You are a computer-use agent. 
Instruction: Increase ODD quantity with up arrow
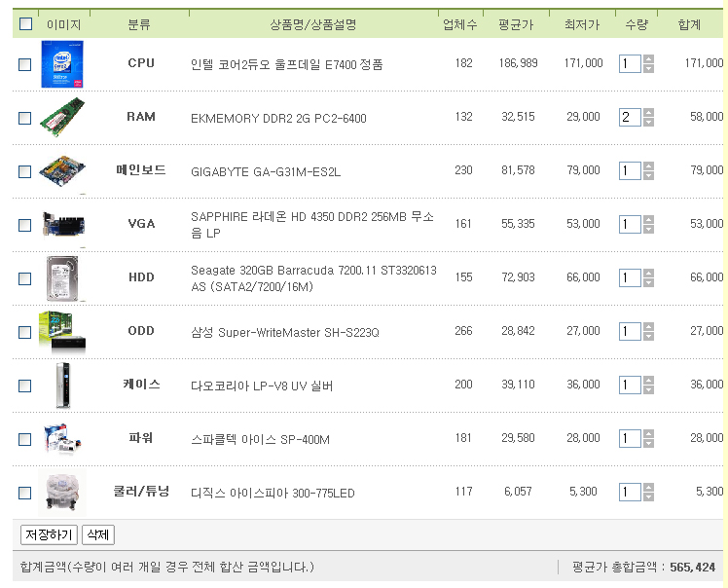(648, 327)
